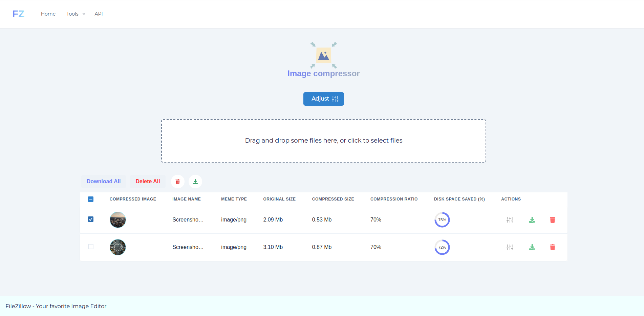Click Download All button
Viewport: 644px width, 316px height.
[x=104, y=182]
